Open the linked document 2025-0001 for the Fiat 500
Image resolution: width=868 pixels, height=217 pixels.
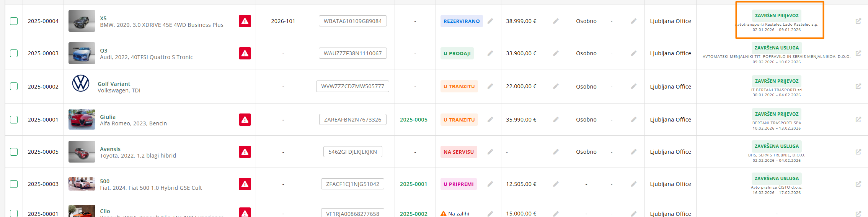(x=413, y=184)
